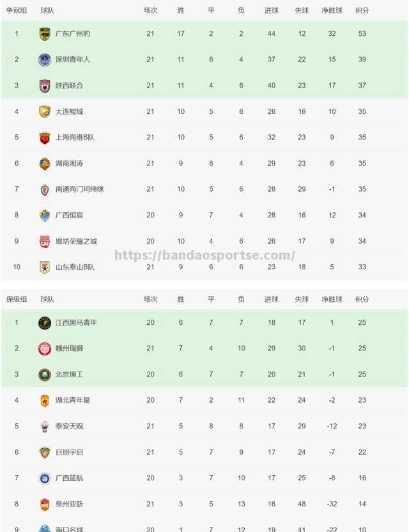This screenshot has width=409, height=532.
Task: Click the 赣州瑞狮 red circular crest
Action: pos(45,348)
